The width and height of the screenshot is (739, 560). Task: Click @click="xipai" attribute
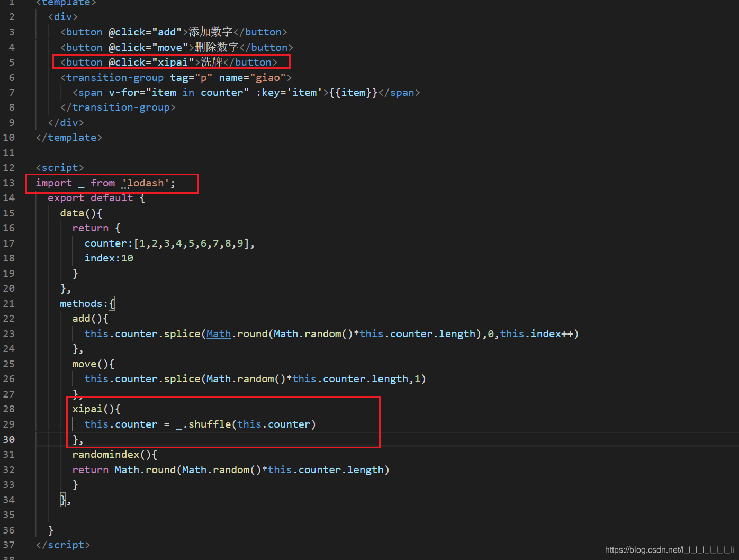(151, 62)
